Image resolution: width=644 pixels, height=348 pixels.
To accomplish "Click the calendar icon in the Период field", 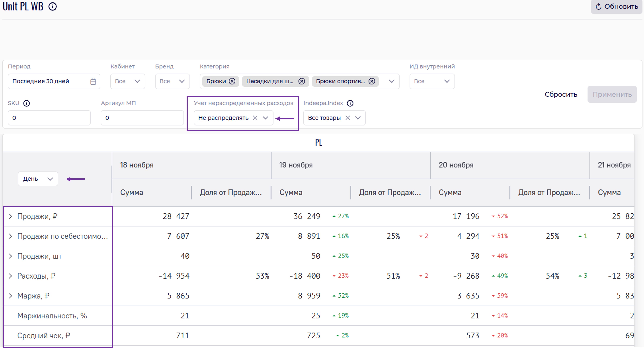I will pyautogui.click(x=93, y=81).
